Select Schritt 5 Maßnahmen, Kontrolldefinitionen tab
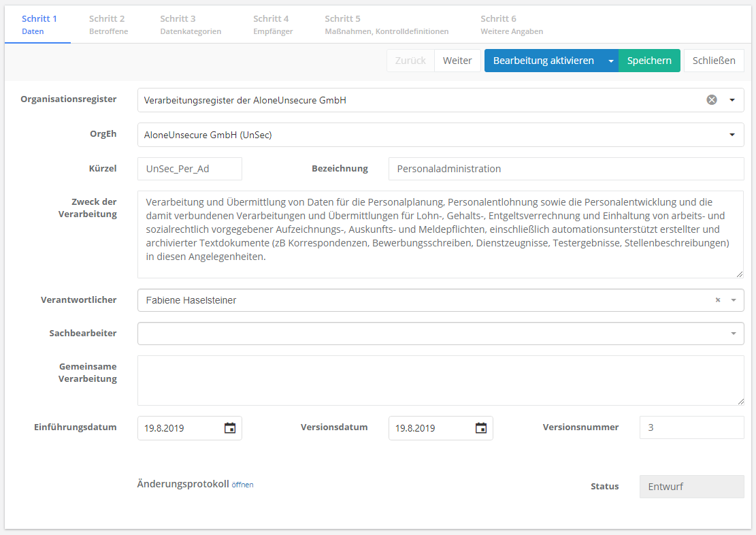This screenshot has width=756, height=535. (387, 25)
